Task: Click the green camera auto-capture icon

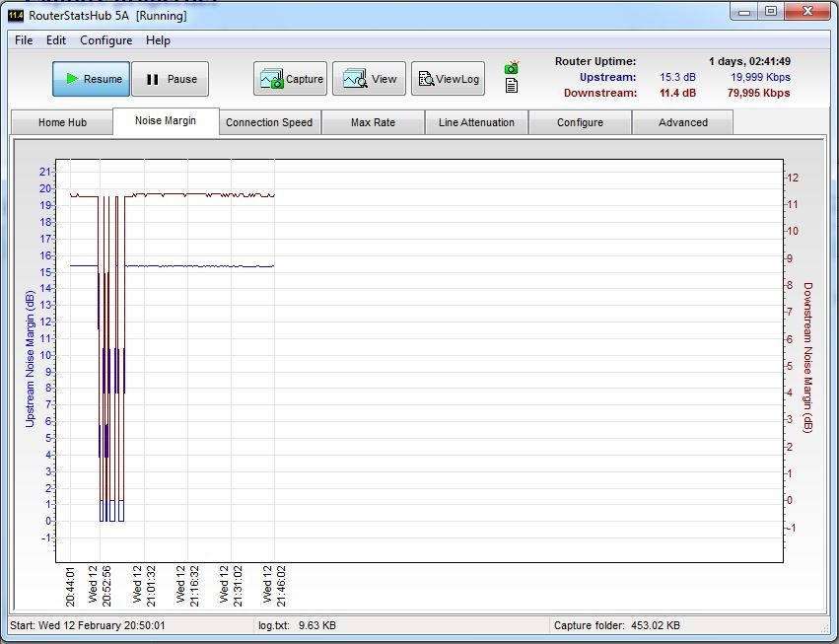Action: coord(512,67)
